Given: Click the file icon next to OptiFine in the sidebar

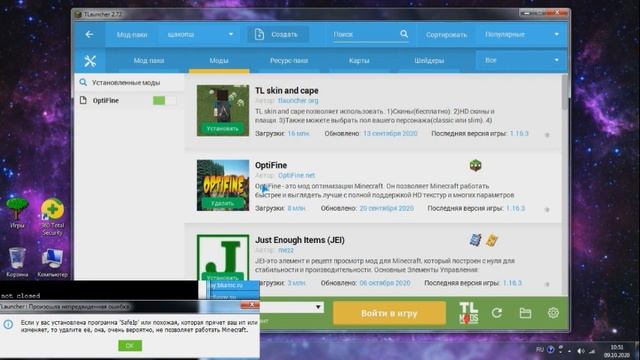Looking at the screenshot, I should (x=83, y=100).
